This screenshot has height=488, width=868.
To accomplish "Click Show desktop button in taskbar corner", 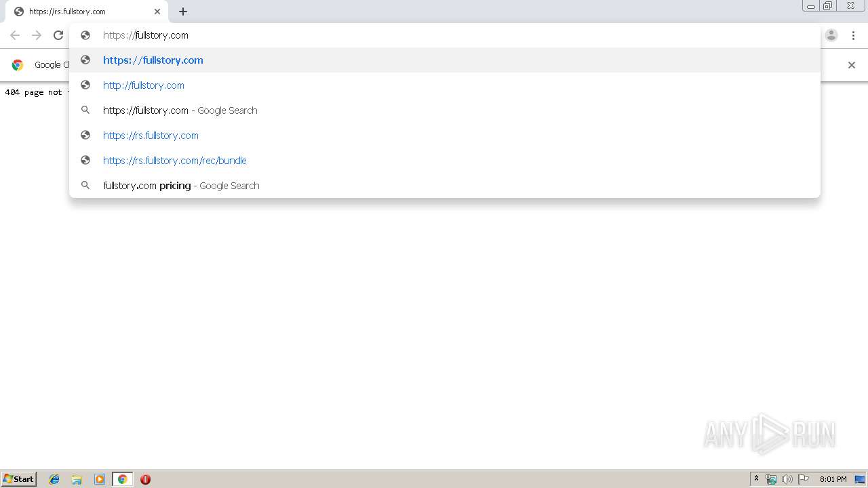I will [x=860, y=479].
